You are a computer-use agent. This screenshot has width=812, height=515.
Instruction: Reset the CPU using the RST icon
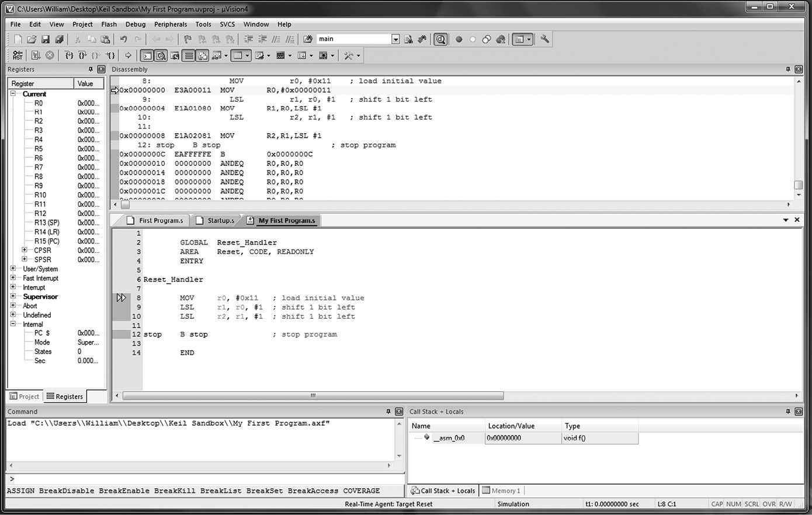point(18,55)
